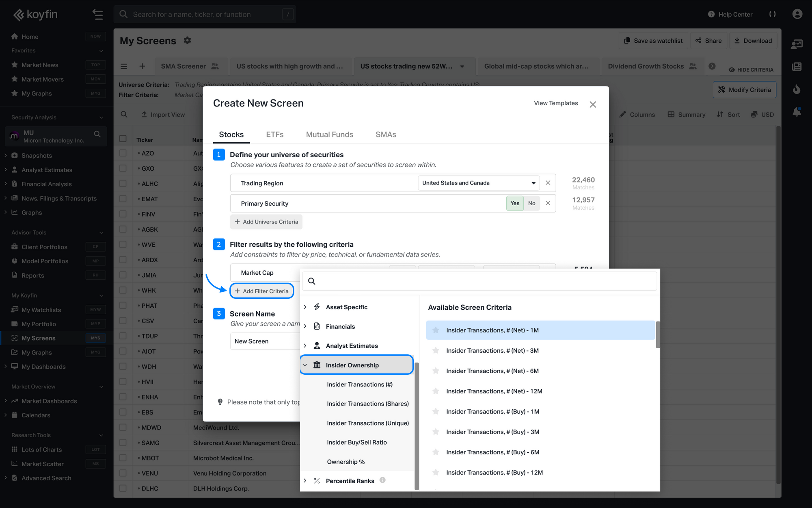
Task: Search ticker next to MU
Action: (x=97, y=134)
